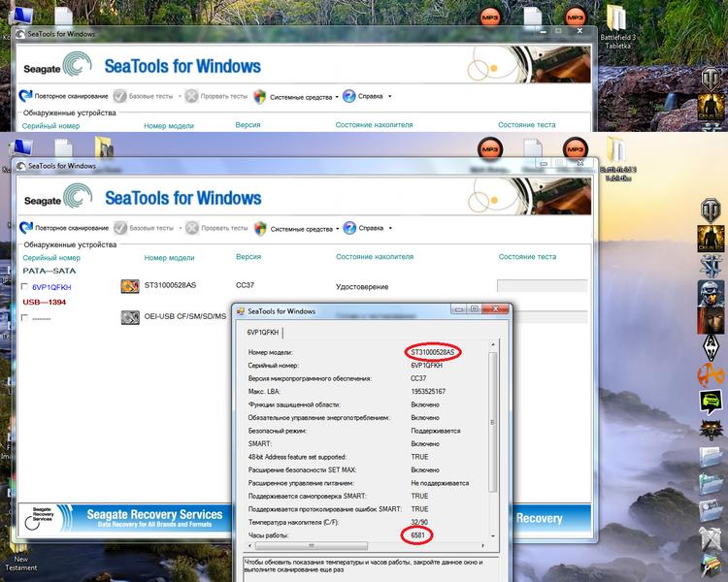
Task: Click the Системные средства shield icon in lower window
Action: [x=260, y=228]
